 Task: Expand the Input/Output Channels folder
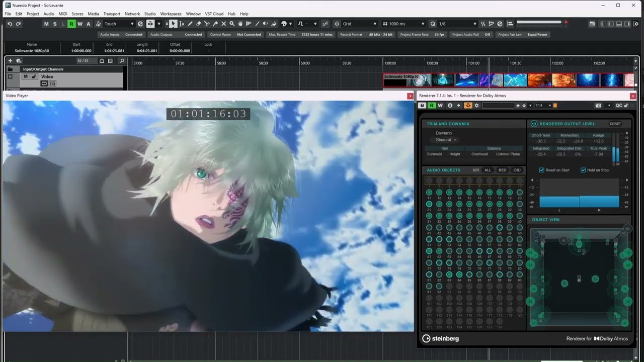tap(10, 69)
